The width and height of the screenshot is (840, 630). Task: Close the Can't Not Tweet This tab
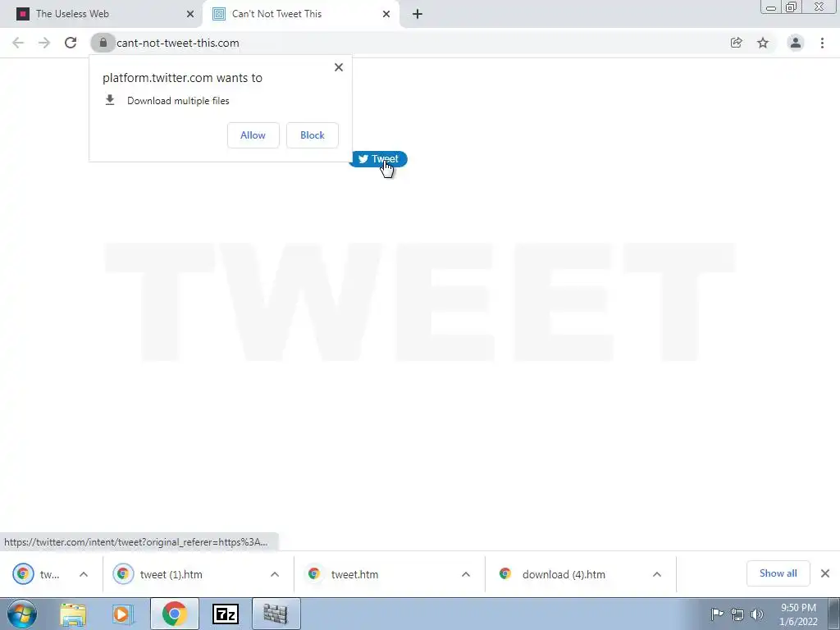point(386,15)
